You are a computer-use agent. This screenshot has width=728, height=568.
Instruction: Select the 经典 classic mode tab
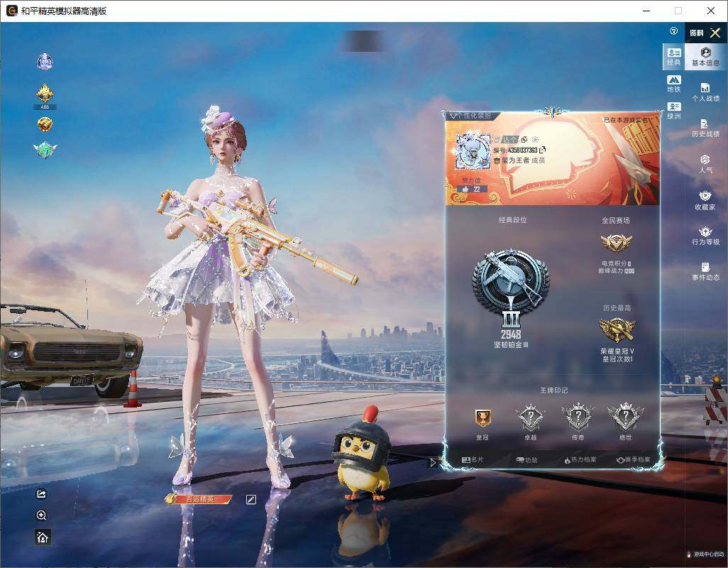pos(673,56)
